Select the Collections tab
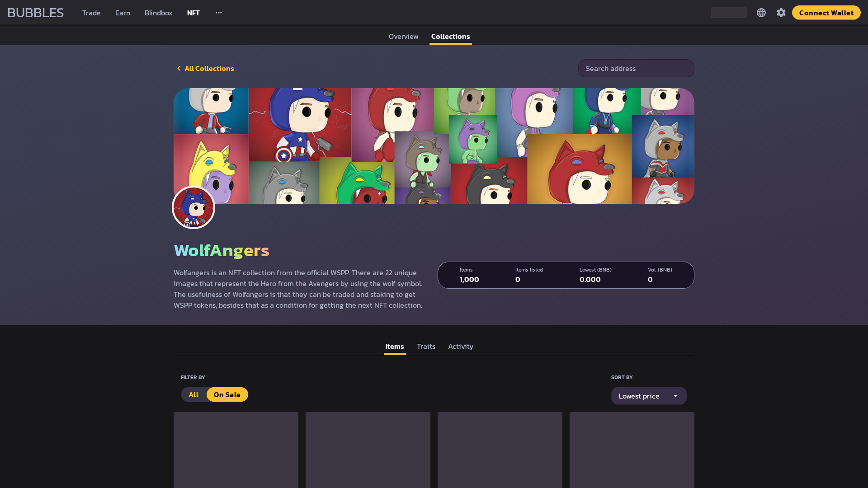 pos(450,36)
